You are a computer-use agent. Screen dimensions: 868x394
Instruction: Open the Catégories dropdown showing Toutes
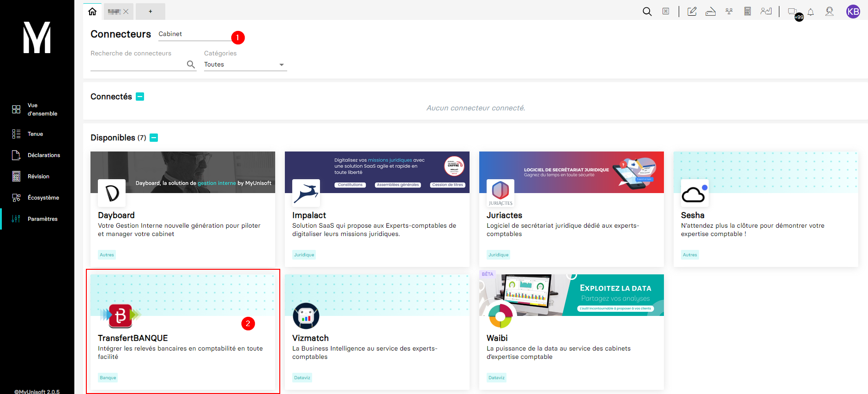pos(246,65)
